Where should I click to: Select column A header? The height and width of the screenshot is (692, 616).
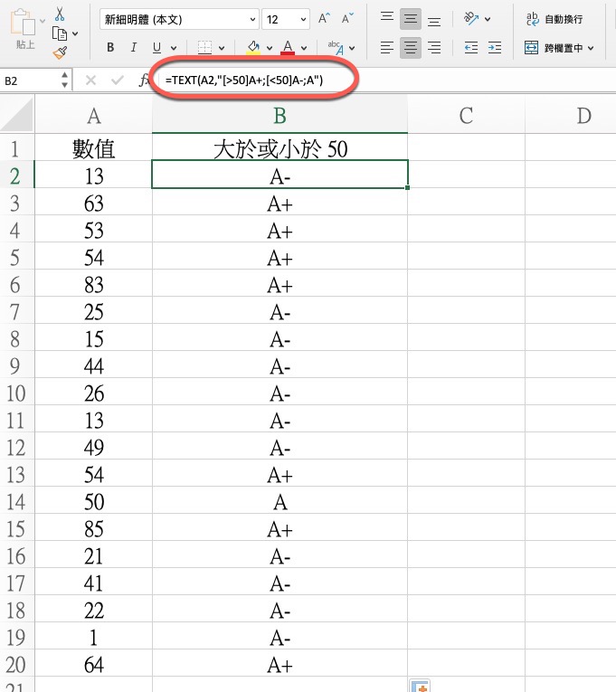pyautogui.click(x=93, y=116)
